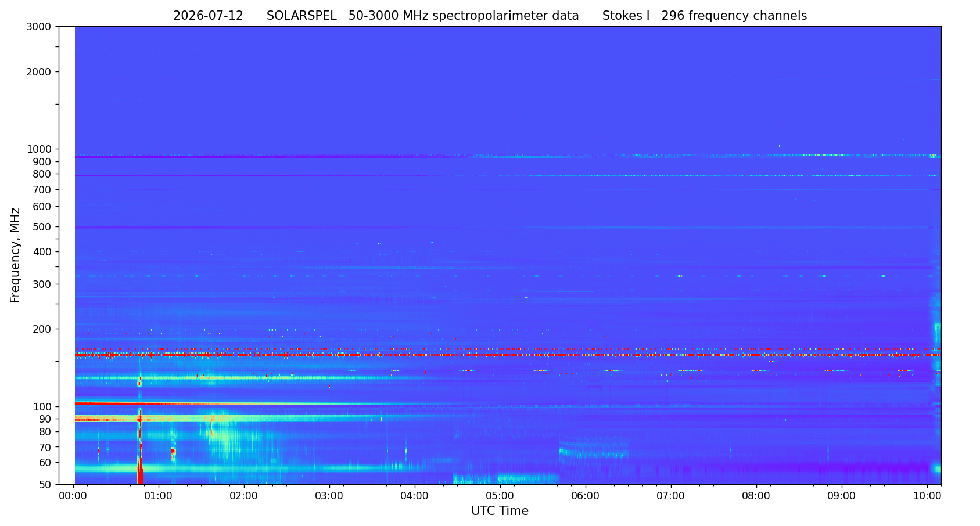Click the 'UTC Time' x-axis title
The image size is (980, 526).
click(x=500, y=511)
